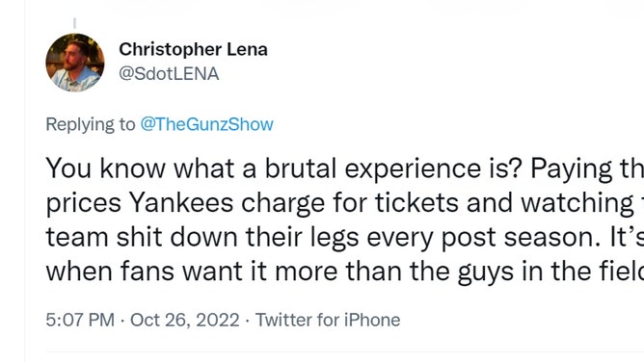
Task: Visit the @TheGunzShow mention link
Action: click(x=206, y=124)
